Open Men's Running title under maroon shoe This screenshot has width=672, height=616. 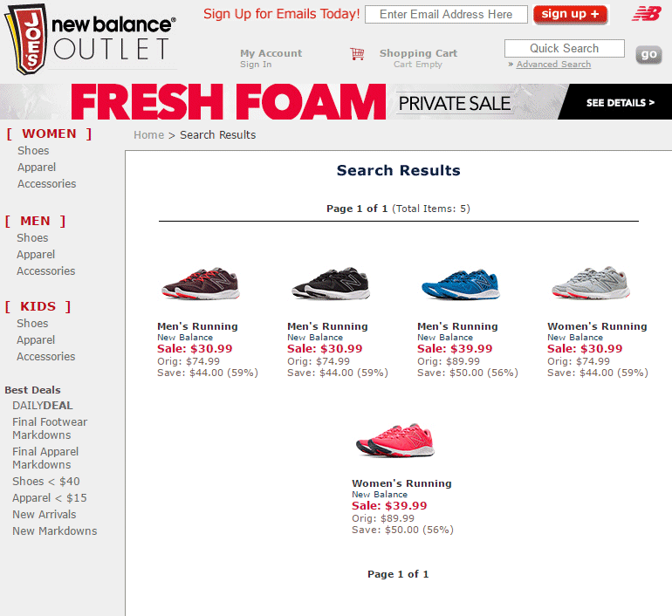point(197,326)
